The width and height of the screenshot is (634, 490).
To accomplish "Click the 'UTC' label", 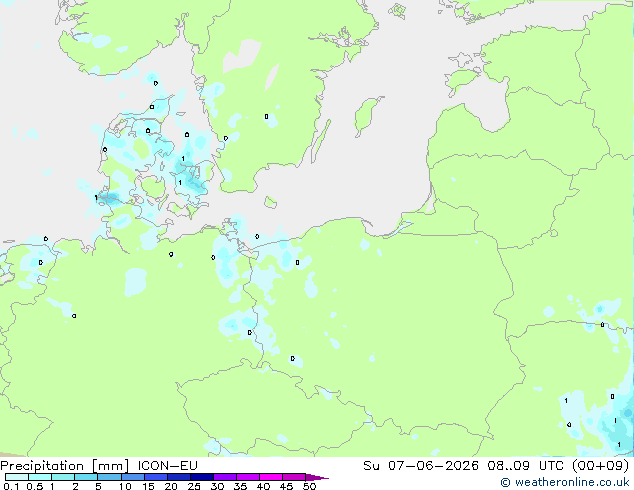I will tap(552, 465).
